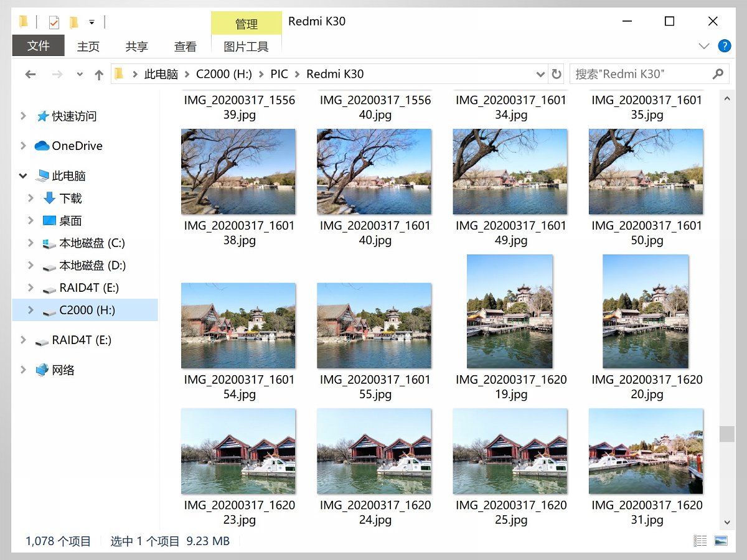Screen dimensions: 747x560
Task: Open the address bar history dropdown arrow
Action: pyautogui.click(x=540, y=74)
